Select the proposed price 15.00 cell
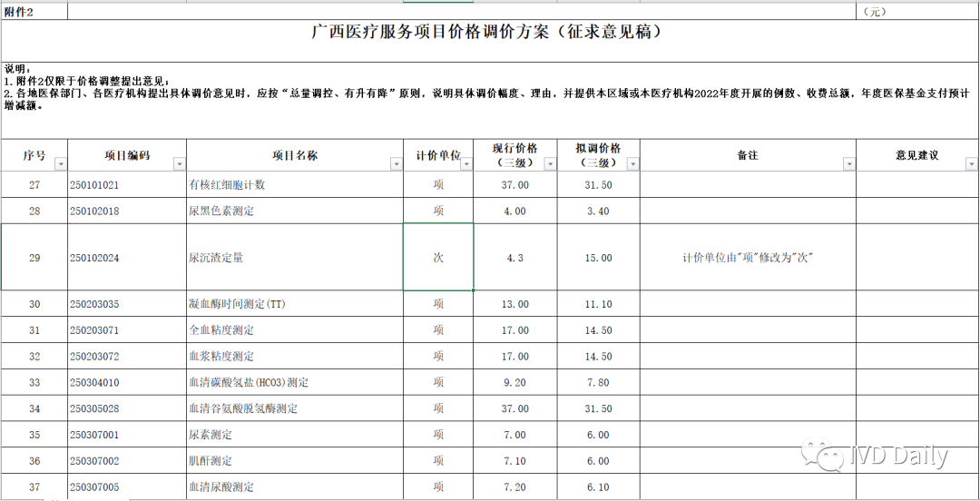 point(598,258)
